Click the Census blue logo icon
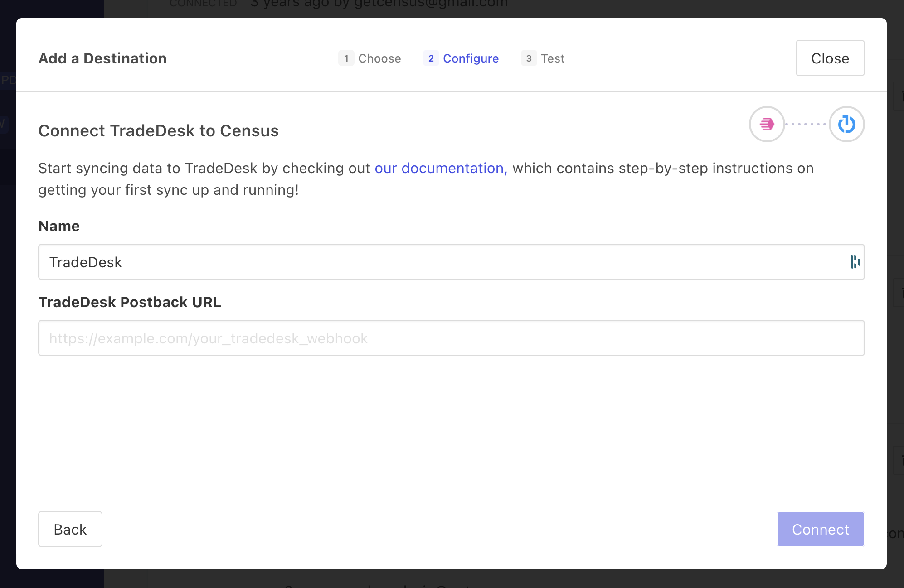The height and width of the screenshot is (588, 904). click(846, 124)
